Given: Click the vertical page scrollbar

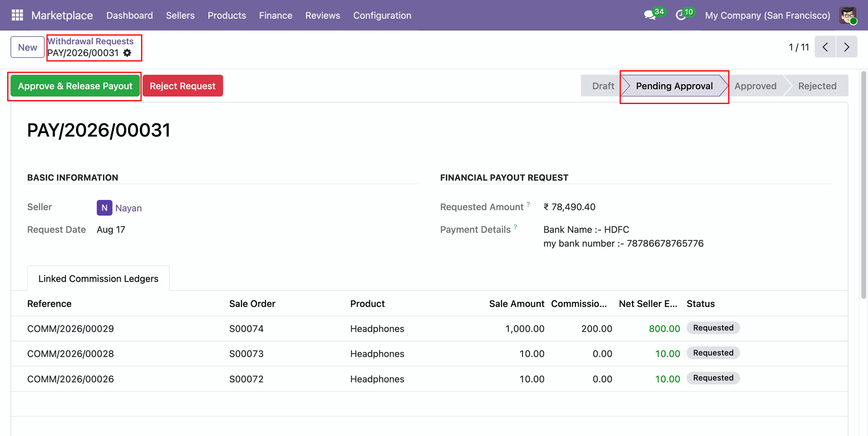Looking at the screenshot, I should point(863,185).
